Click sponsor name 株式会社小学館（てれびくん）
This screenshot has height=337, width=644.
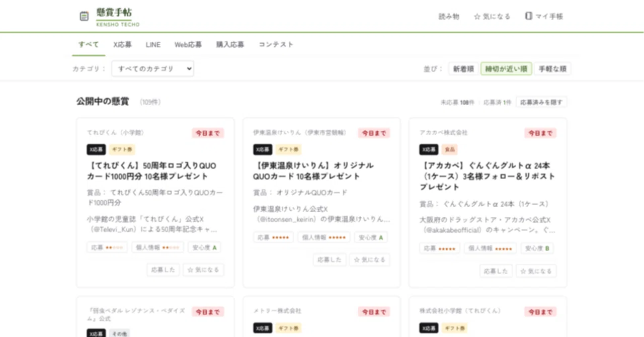point(462,311)
